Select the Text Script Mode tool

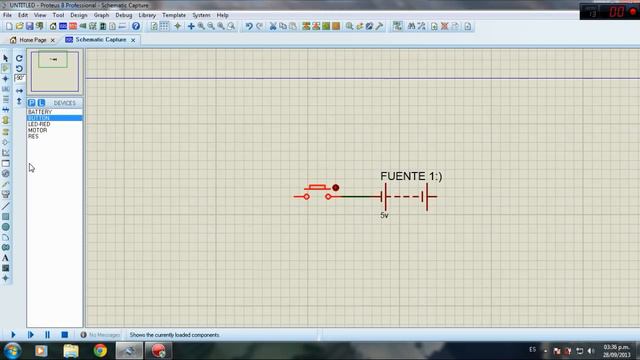6,99
